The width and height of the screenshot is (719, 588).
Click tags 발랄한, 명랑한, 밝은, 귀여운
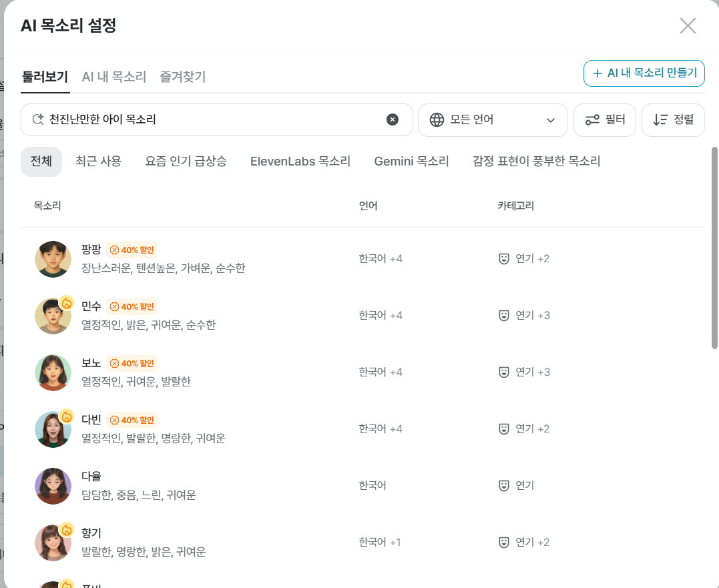[x=144, y=552]
